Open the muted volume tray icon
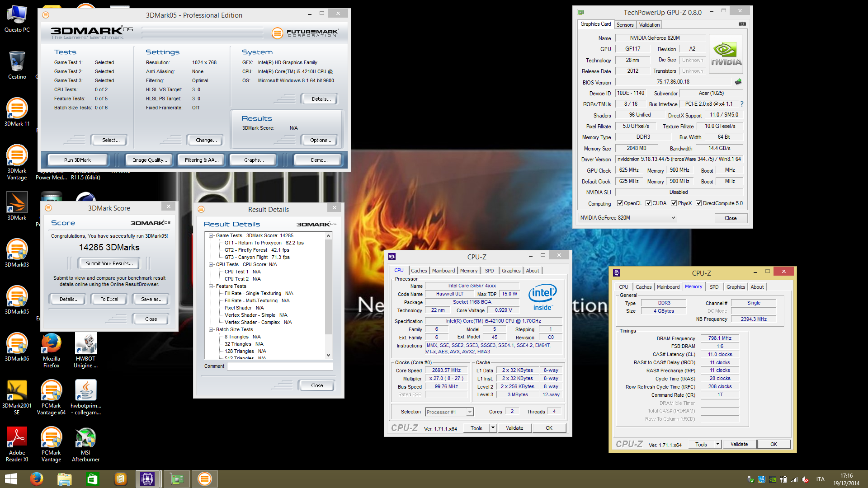 [805, 479]
